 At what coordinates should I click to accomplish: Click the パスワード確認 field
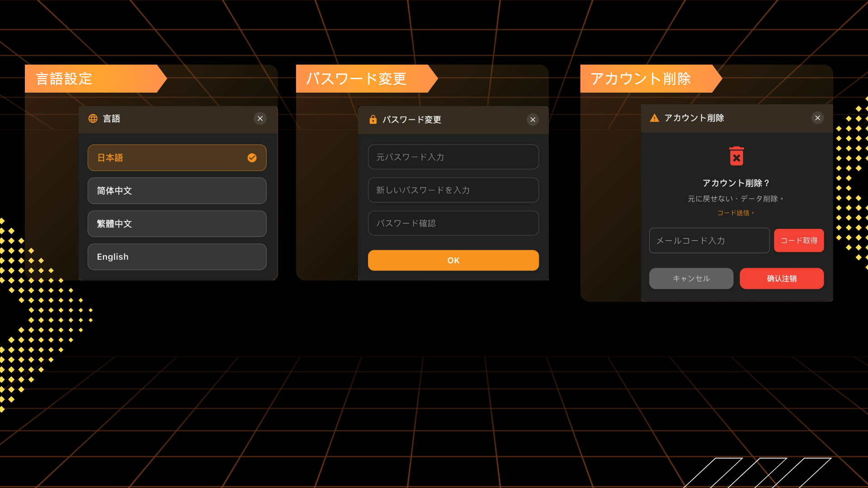pyautogui.click(x=453, y=223)
